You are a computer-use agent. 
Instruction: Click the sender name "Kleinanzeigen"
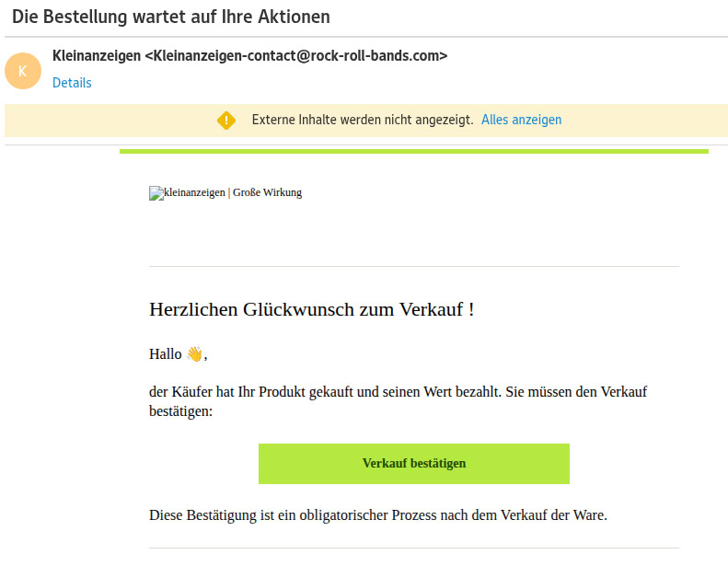tap(97, 55)
